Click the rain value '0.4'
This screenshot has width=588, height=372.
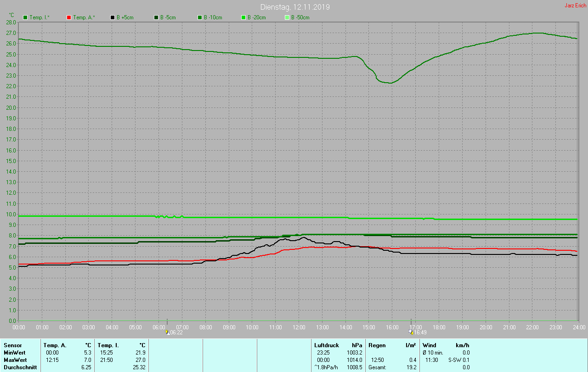tap(413, 360)
